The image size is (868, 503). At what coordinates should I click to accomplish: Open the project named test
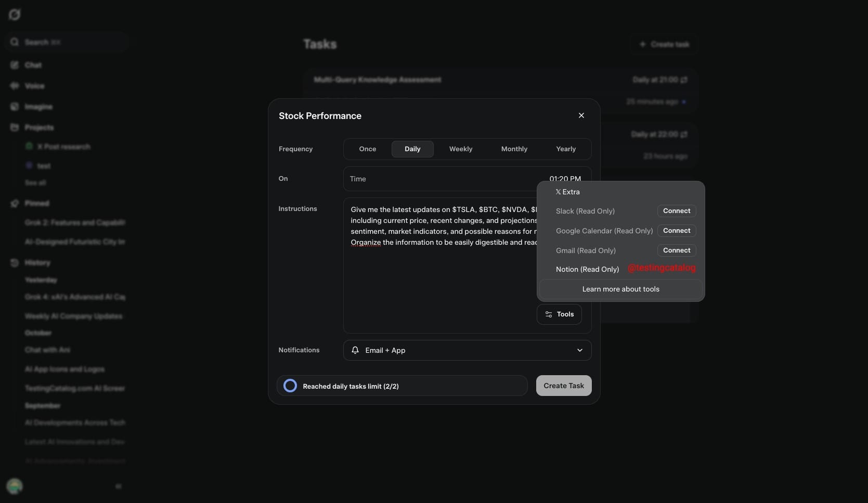tap(44, 166)
